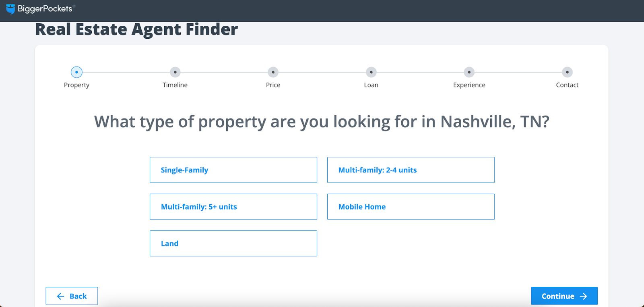Click the Property label in stepper
The height and width of the screenshot is (307, 644).
pyautogui.click(x=76, y=85)
